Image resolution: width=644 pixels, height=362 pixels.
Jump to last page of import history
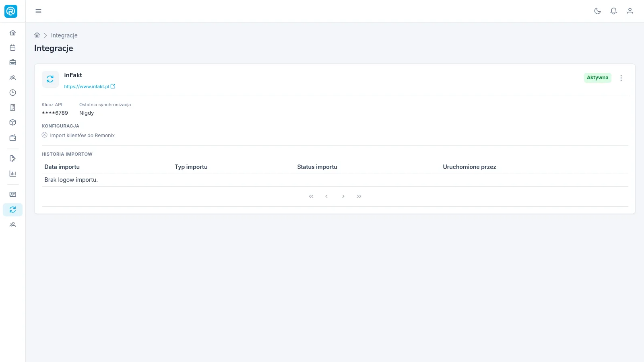coord(359,196)
